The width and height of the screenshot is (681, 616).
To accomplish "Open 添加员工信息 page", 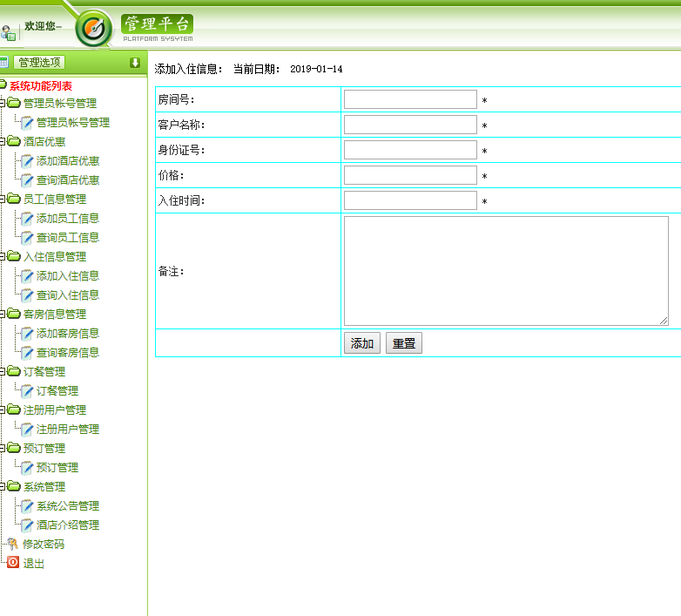I will click(x=68, y=218).
